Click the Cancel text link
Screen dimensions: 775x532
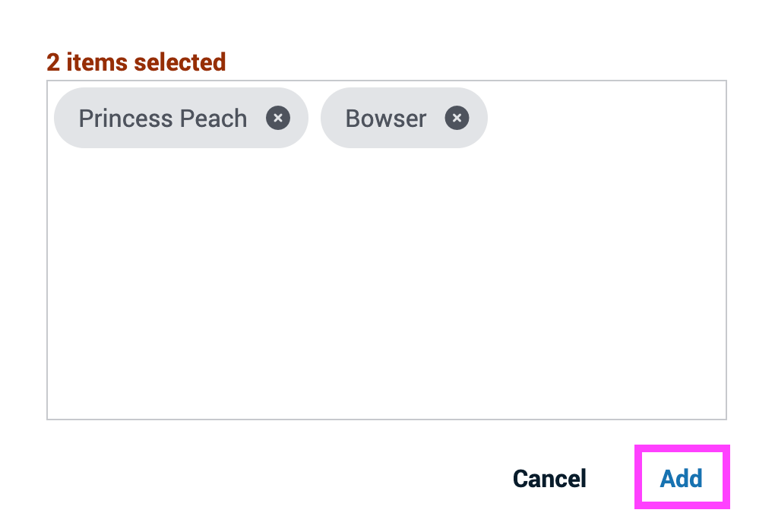[x=549, y=479]
